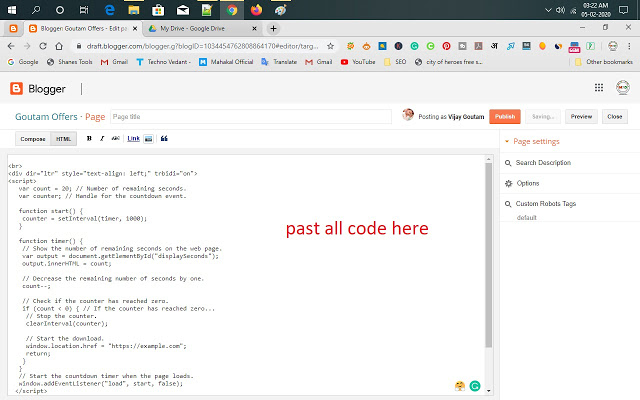Click the Close button in editor

(614, 116)
